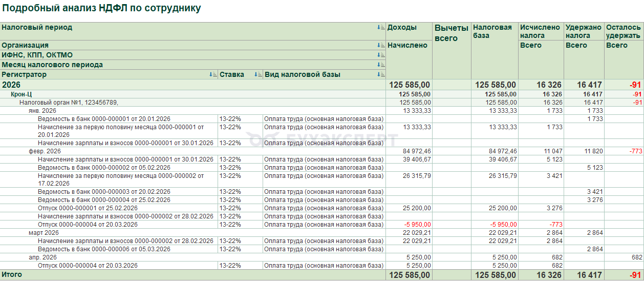Select withheld tax value 11 820
Screen dimensions: 644x281
(x=593, y=151)
